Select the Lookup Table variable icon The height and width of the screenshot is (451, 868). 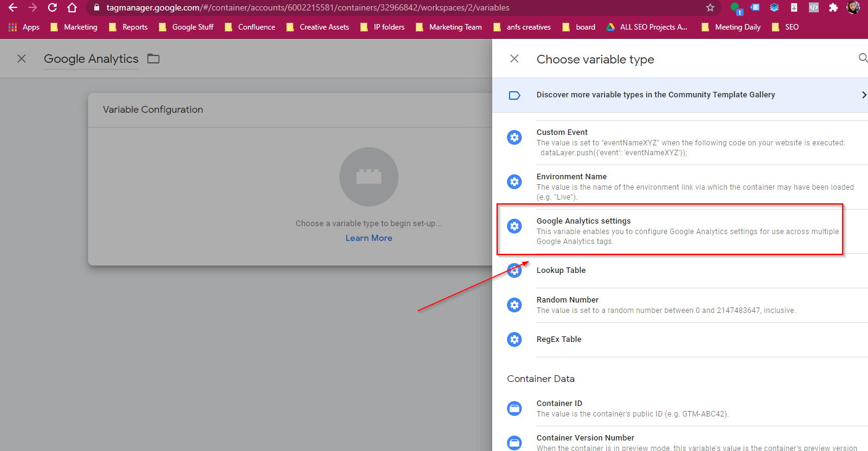pyautogui.click(x=514, y=270)
